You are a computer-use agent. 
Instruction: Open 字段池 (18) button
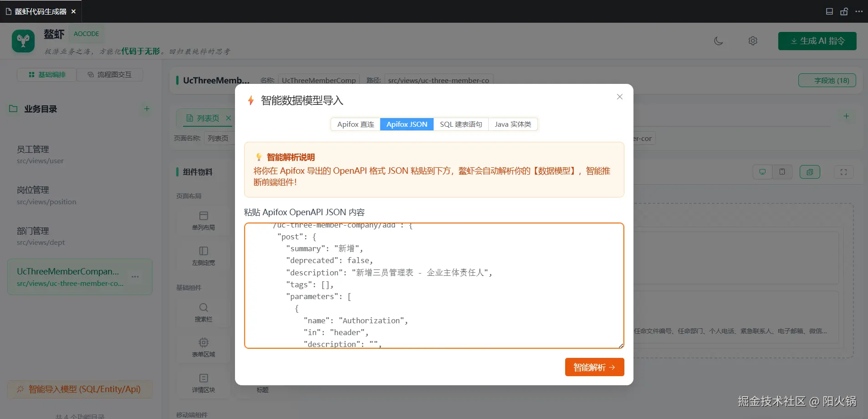(827, 80)
